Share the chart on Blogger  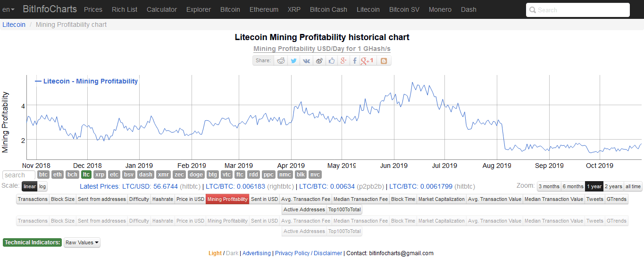(384, 60)
